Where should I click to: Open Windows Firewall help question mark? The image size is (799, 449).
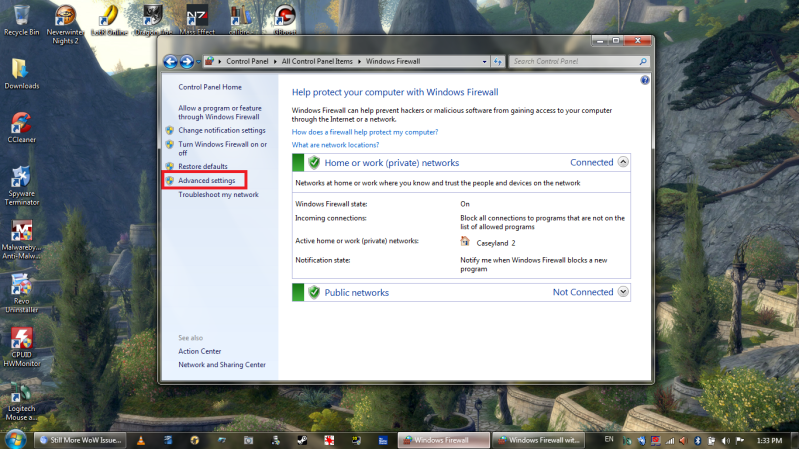pyautogui.click(x=645, y=80)
